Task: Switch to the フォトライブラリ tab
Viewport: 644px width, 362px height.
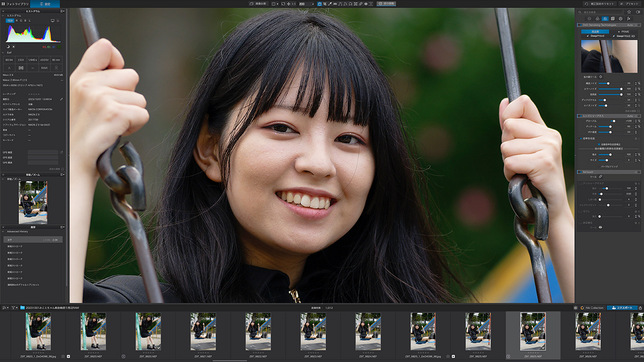Action: (15, 4)
